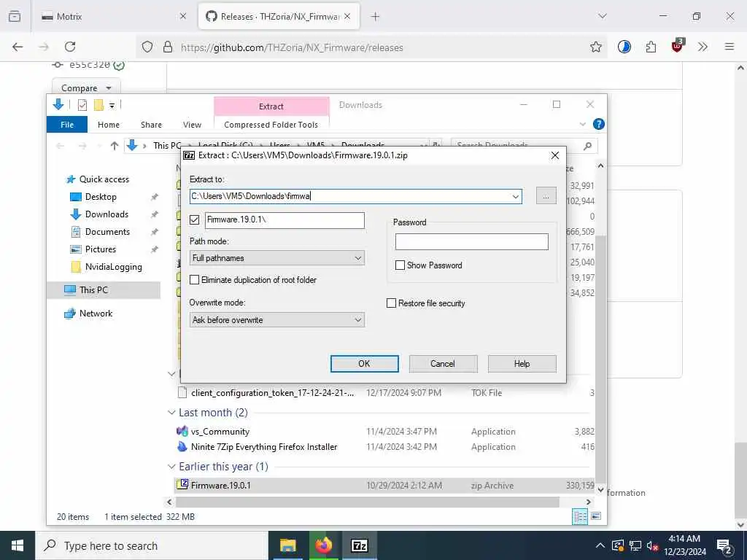Image resolution: width=747 pixels, height=560 pixels.
Task: Close the 7-Zip Extract dialog
Action: tap(555, 155)
